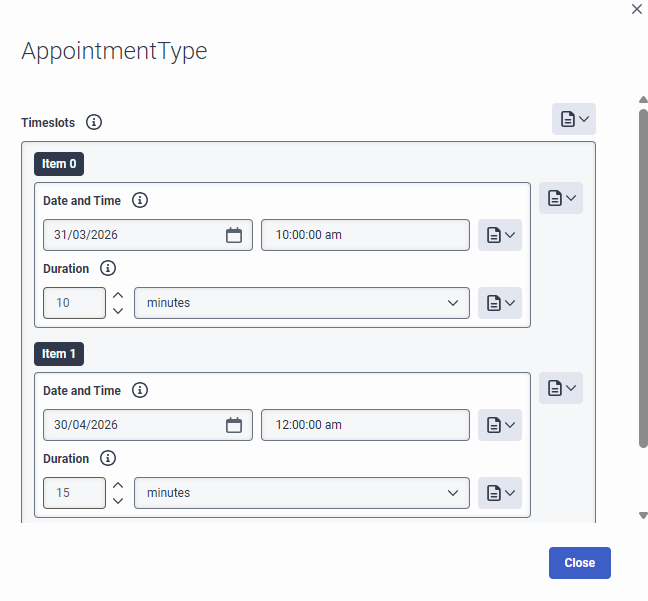Image resolution: width=648 pixels, height=601 pixels.
Task: Open the Timeslots document options dropdown
Action: point(574,119)
